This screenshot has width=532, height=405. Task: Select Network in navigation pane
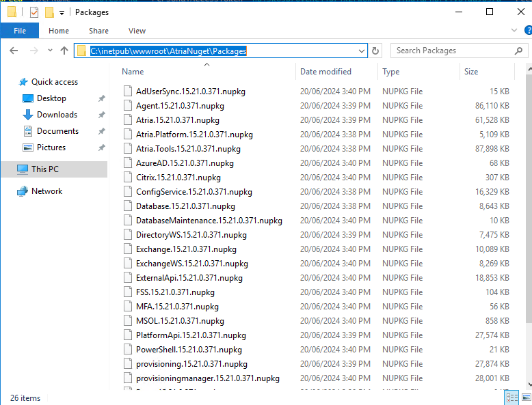click(46, 191)
